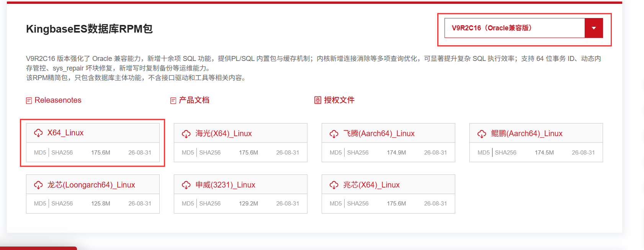Viewport: 644px width, 250px height.
Task: Click the Releasenotes document icon
Action: (29, 100)
